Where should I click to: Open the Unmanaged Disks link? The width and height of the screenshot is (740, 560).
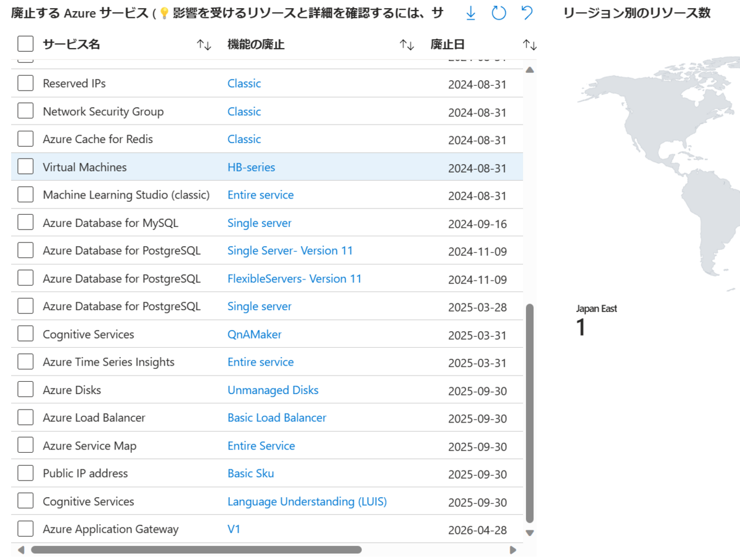tap(273, 390)
